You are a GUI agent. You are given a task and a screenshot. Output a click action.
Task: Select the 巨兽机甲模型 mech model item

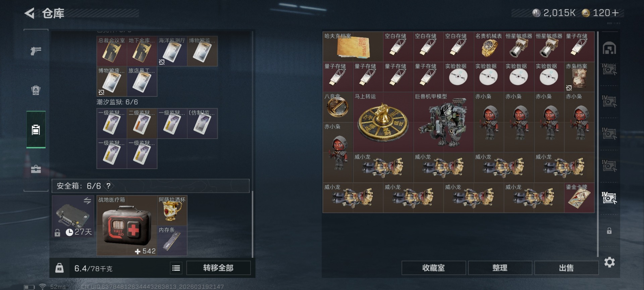(x=443, y=122)
